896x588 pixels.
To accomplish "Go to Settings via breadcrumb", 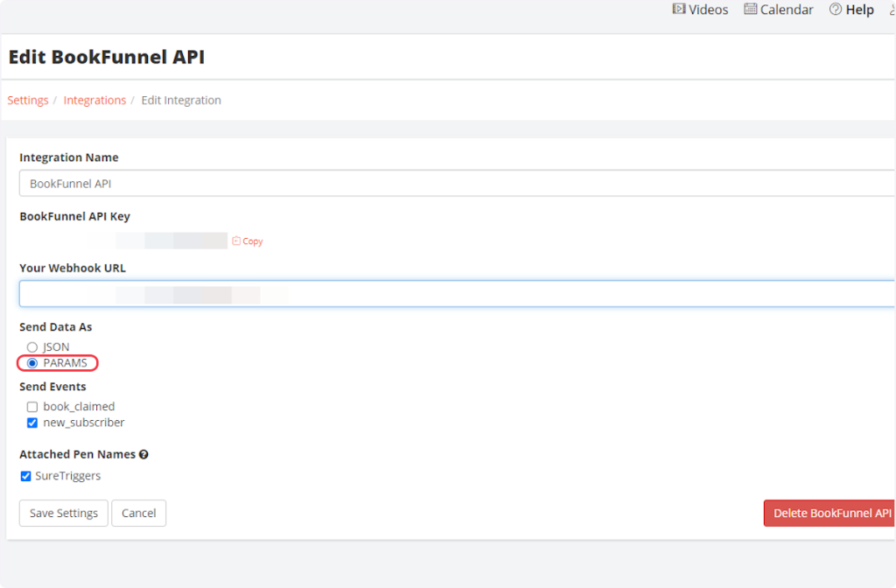I will click(x=28, y=101).
